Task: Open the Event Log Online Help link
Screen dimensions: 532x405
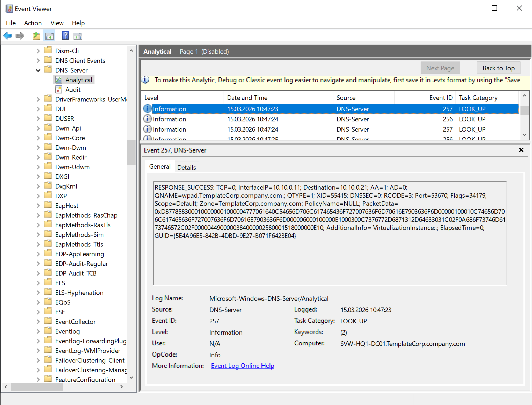Action: (242, 366)
